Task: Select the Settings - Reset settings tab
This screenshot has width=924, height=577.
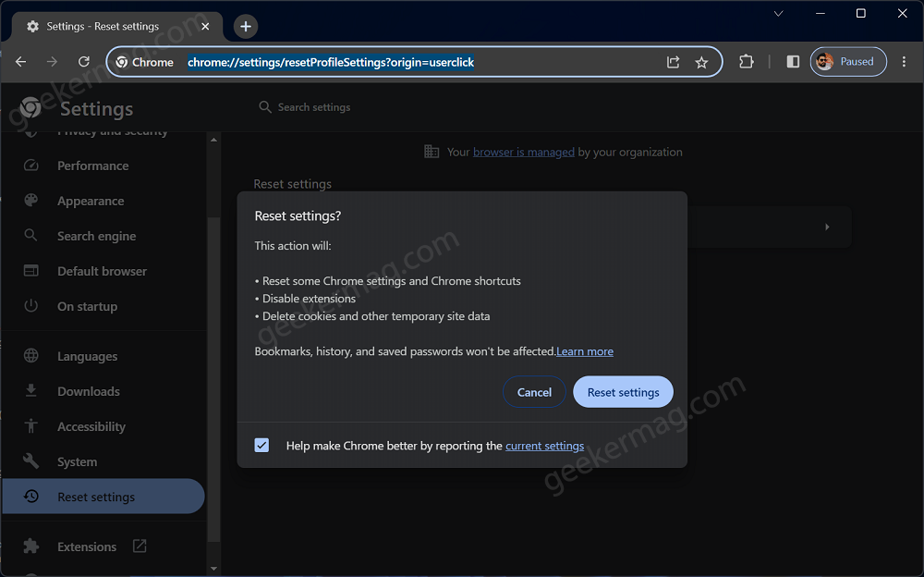Action: 118,26
